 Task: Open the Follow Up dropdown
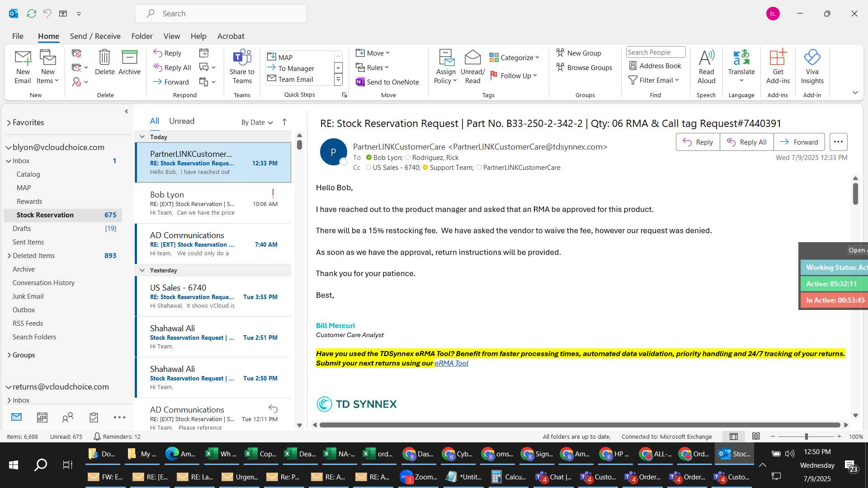[x=514, y=75]
